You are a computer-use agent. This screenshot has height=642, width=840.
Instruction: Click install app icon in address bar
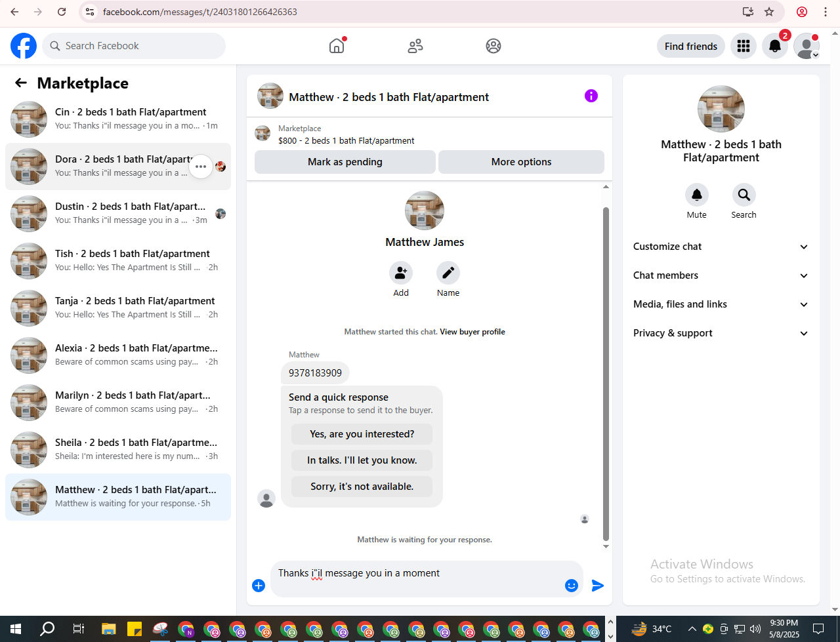747,12
